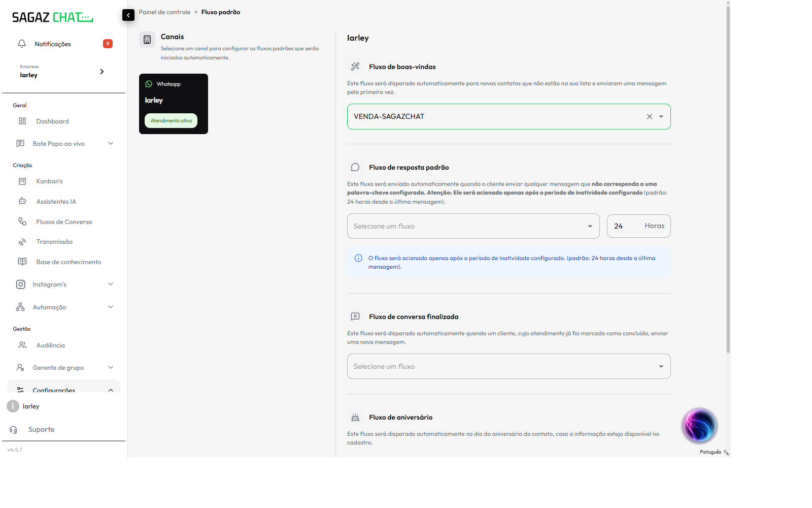Screen dimensions: 812x508
Task: Click the Notificações bell icon
Action: 22,44
